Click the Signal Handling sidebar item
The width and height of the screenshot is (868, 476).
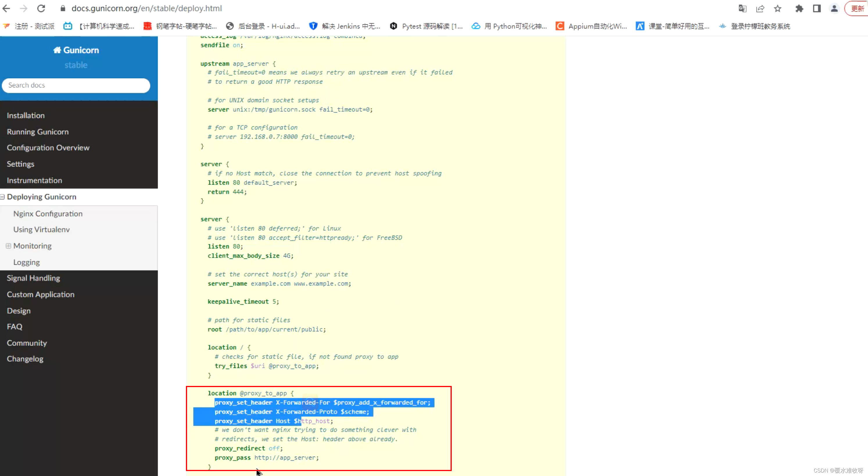point(33,278)
